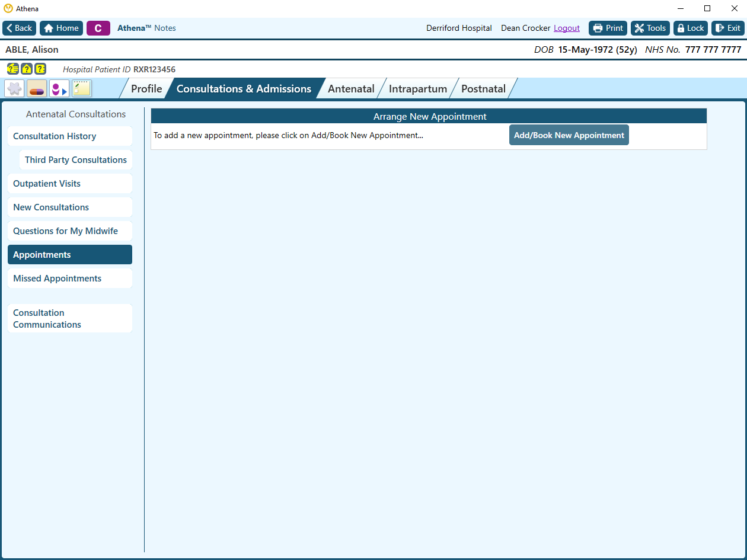This screenshot has width=747, height=560.
Task: Maximize the Athena window
Action: coord(707,8)
